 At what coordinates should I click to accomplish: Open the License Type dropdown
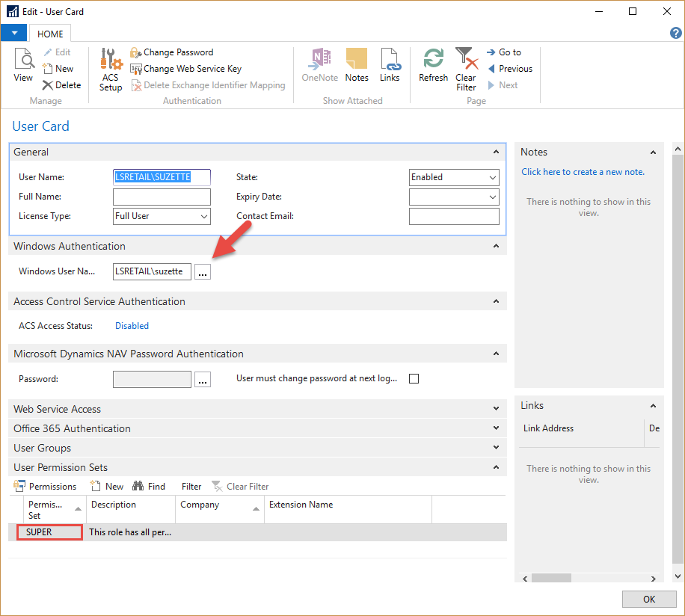click(x=203, y=217)
